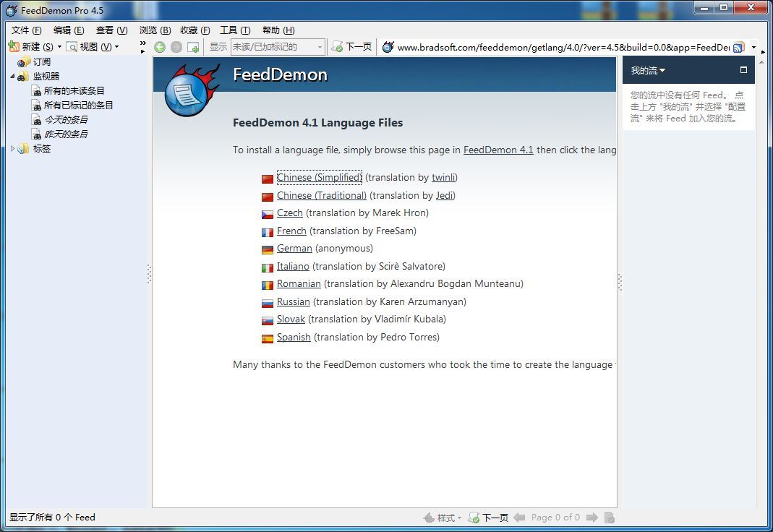Open the Spanish language link

(x=294, y=337)
